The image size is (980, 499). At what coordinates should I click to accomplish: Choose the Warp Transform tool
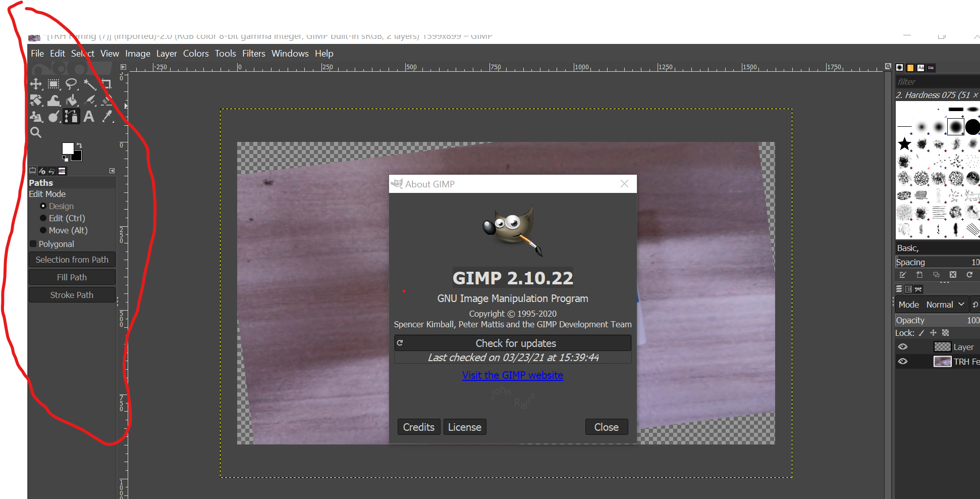click(x=53, y=100)
